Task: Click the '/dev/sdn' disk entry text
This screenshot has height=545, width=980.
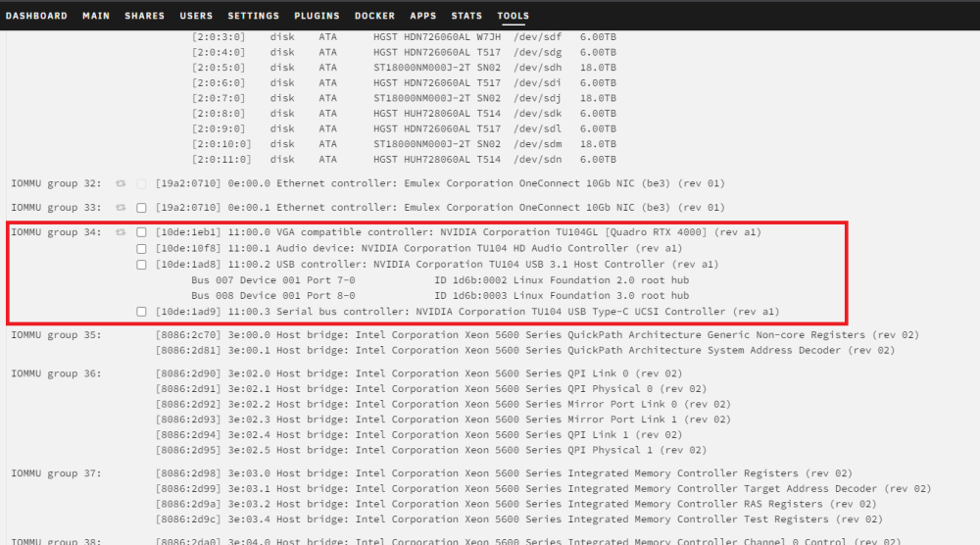Action: (537, 160)
